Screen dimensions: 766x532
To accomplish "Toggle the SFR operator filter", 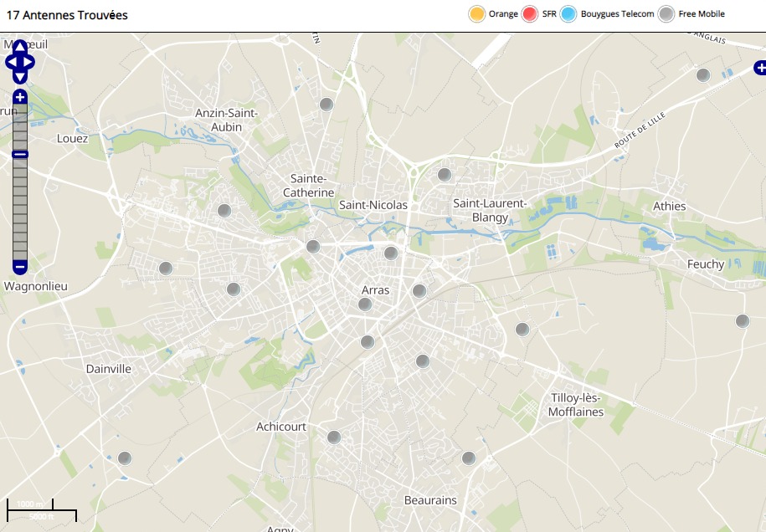I will [529, 14].
